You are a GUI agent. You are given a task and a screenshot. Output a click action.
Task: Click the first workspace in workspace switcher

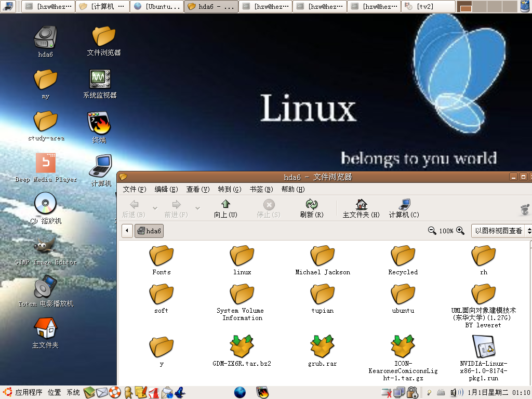(x=464, y=6)
